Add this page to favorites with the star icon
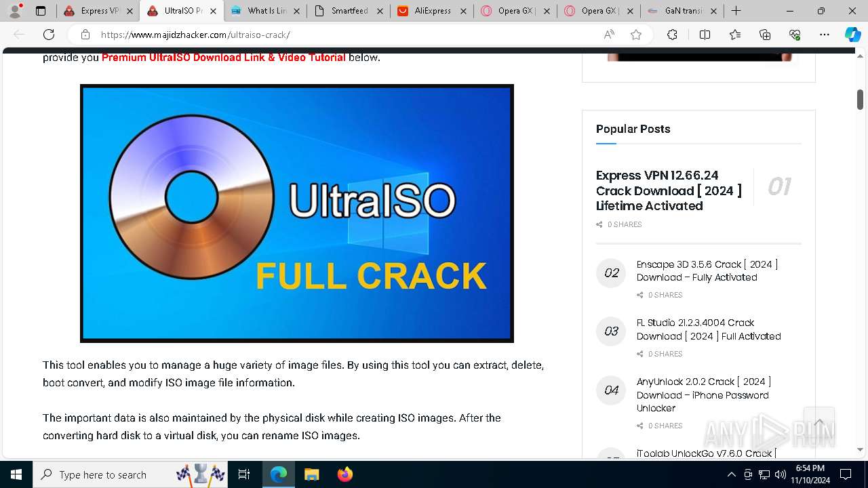Viewport: 868px width, 488px height. point(636,35)
